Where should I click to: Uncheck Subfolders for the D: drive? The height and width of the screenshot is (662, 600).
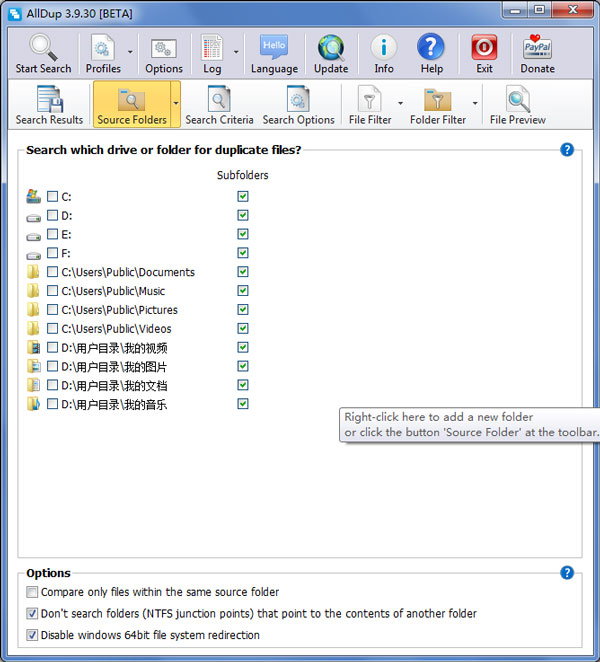(x=243, y=215)
